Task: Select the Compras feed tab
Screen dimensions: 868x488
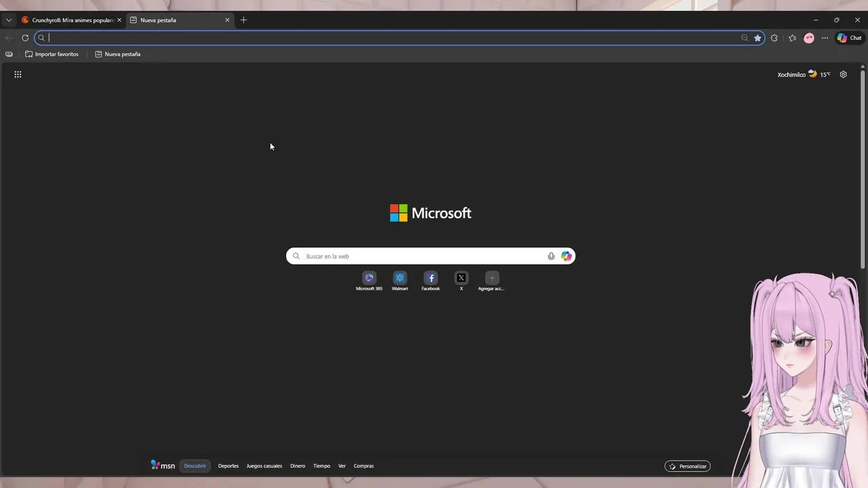Action: click(363, 466)
